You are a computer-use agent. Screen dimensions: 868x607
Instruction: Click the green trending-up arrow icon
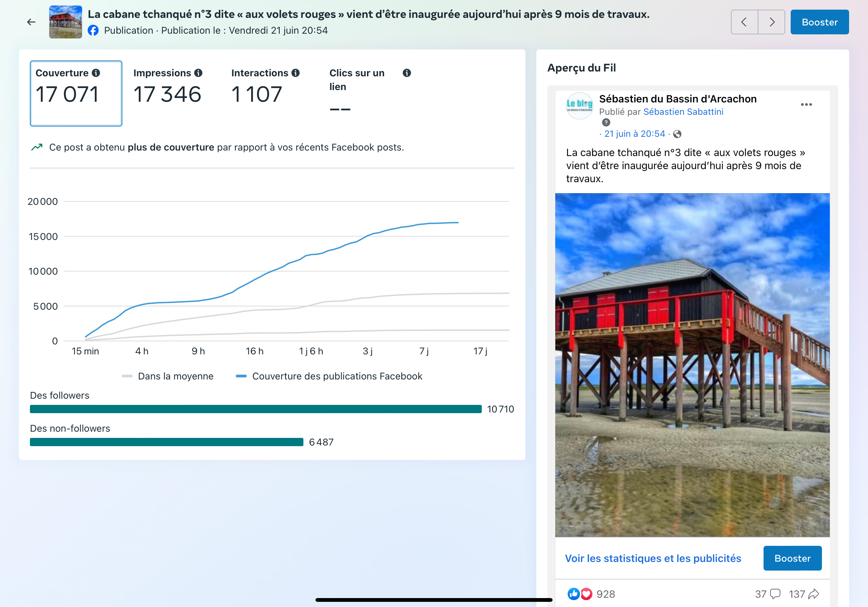pos(37,147)
